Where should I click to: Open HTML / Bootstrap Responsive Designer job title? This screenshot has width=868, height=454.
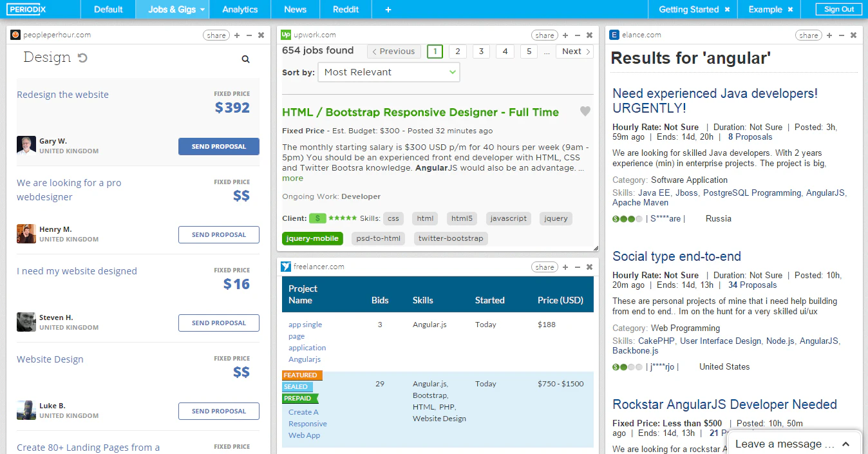point(420,112)
